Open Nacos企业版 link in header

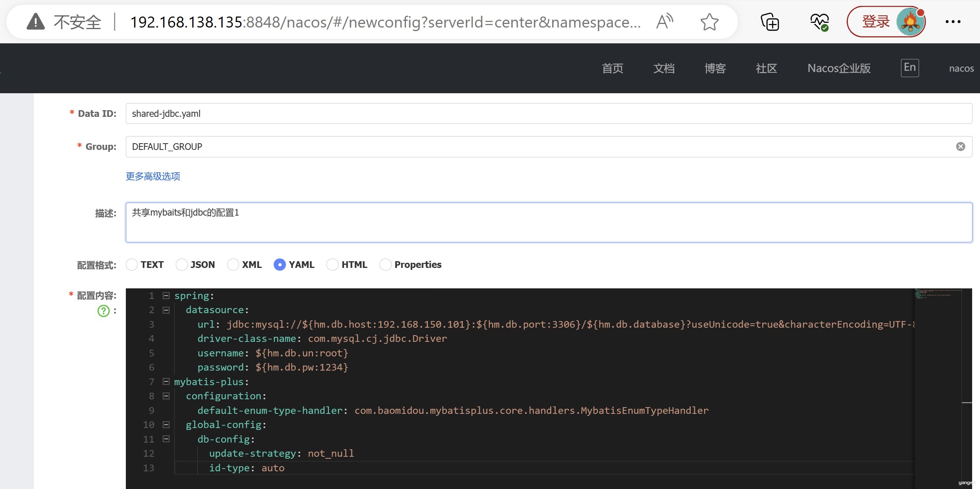839,68
